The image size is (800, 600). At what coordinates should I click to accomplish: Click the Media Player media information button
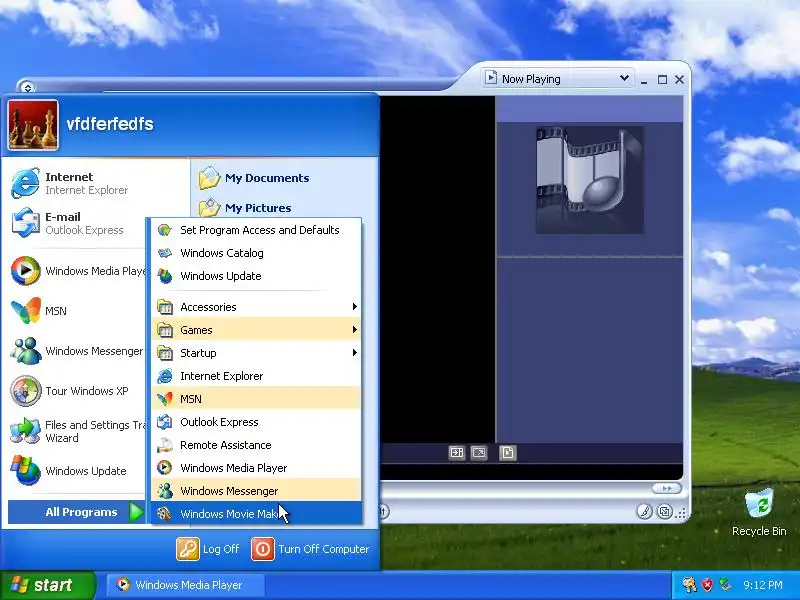coord(508,453)
